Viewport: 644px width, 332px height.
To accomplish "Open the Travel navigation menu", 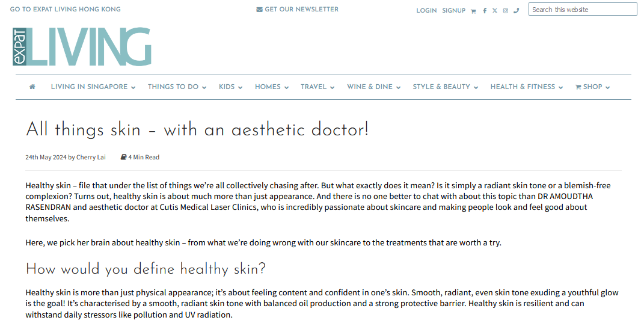I will tap(317, 87).
